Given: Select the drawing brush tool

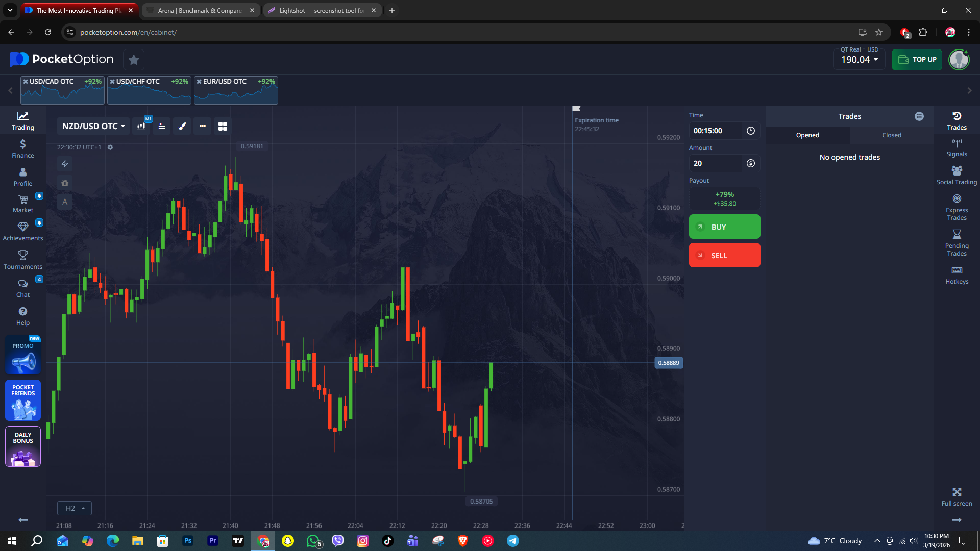Looking at the screenshot, I should click(182, 126).
